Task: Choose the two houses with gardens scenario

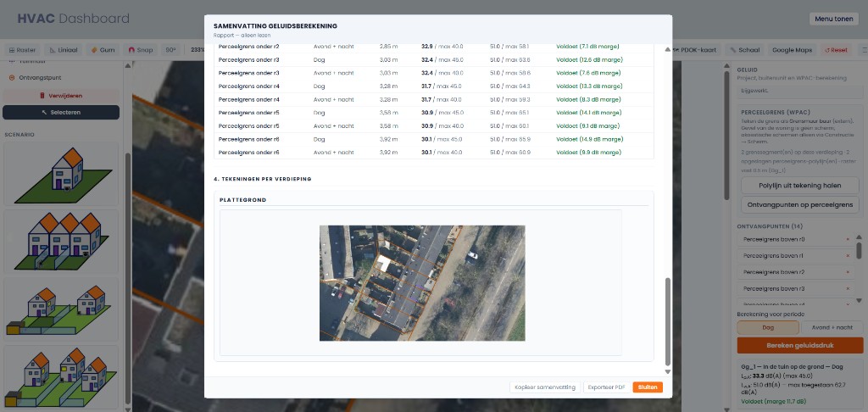Action: click(61, 309)
